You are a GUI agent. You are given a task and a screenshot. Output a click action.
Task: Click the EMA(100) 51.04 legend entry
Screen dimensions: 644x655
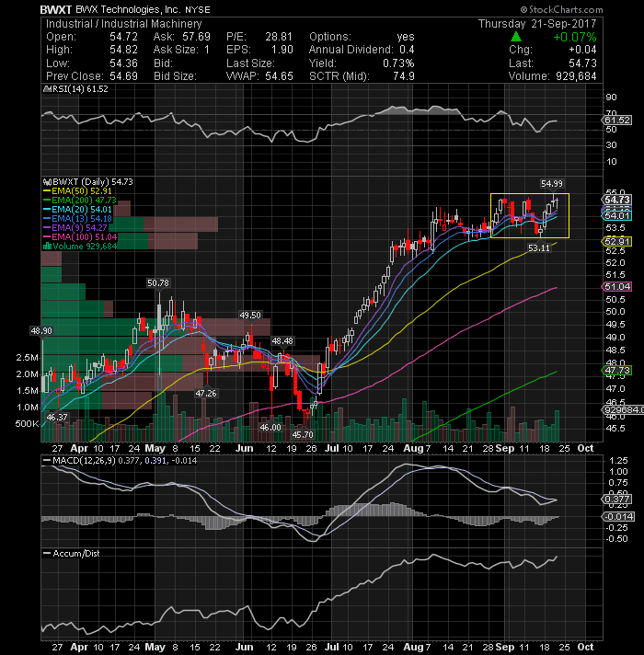click(x=81, y=236)
